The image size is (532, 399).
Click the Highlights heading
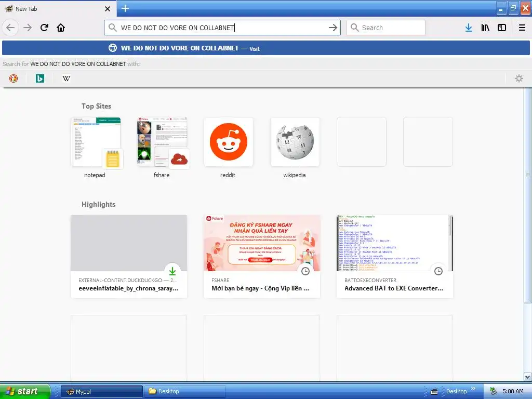pos(98,204)
